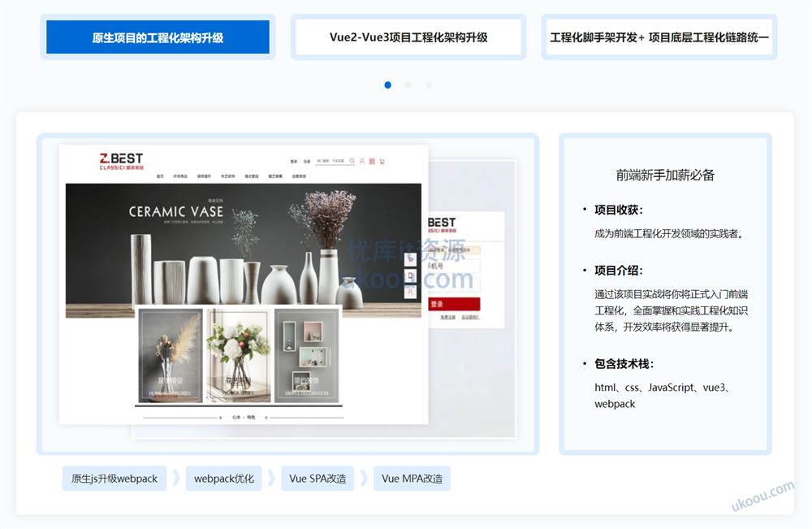The width and height of the screenshot is (812, 529).
Task: Click the 成为前端工程化开发领域的实践者 text
Action: coord(670,234)
